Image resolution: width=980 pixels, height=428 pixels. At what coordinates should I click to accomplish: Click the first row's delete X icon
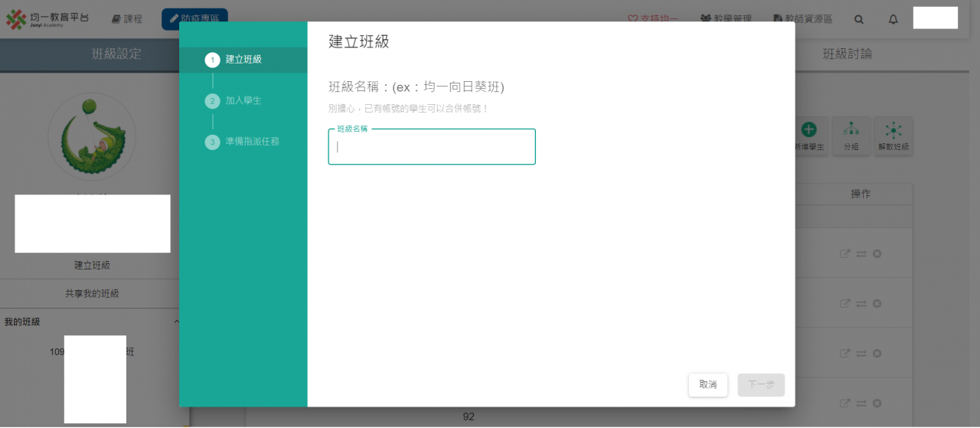click(x=877, y=253)
